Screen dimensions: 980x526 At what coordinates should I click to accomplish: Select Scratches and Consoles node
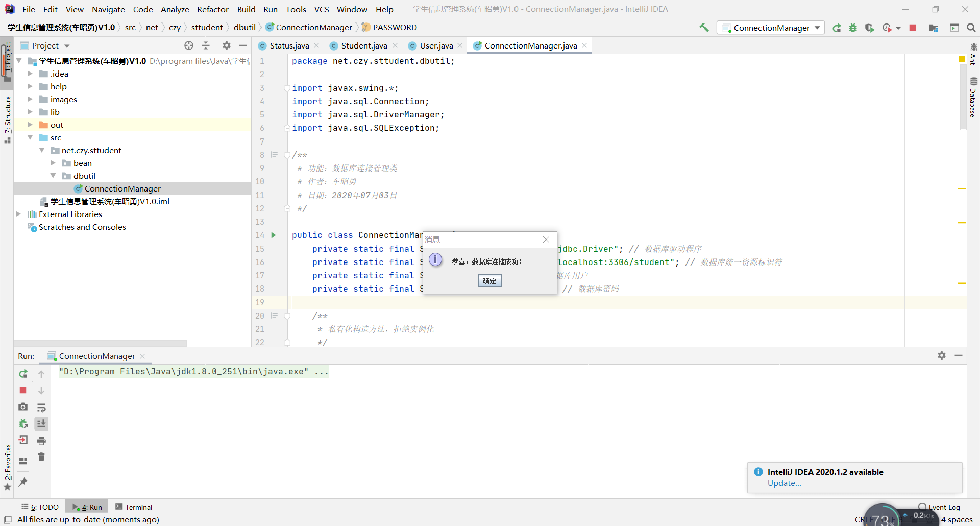pyautogui.click(x=82, y=227)
